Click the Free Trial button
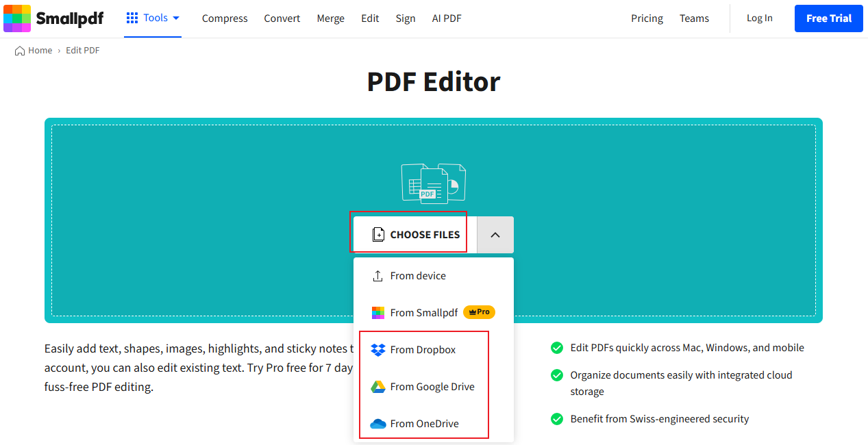868x445 pixels. 828,18
